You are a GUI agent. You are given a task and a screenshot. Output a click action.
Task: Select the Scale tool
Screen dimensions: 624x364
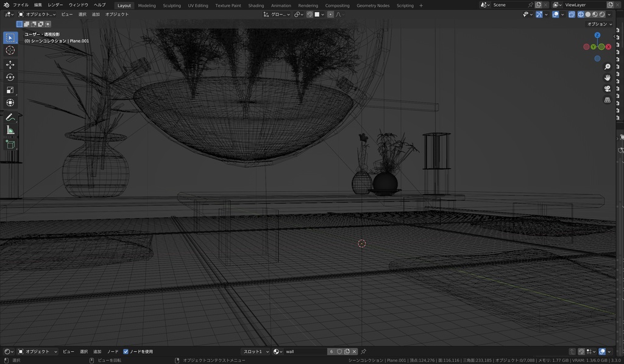(x=10, y=90)
